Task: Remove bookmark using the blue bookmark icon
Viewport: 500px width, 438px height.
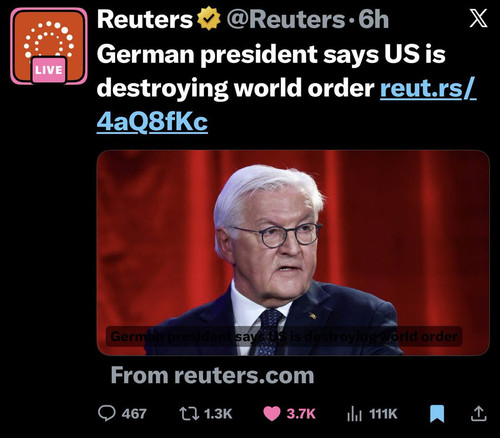Action: [x=437, y=414]
